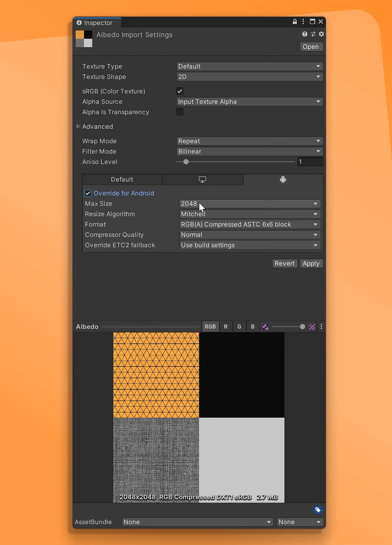The width and height of the screenshot is (392, 545).
Task: Click the Override for Android label text
Action: coord(124,193)
